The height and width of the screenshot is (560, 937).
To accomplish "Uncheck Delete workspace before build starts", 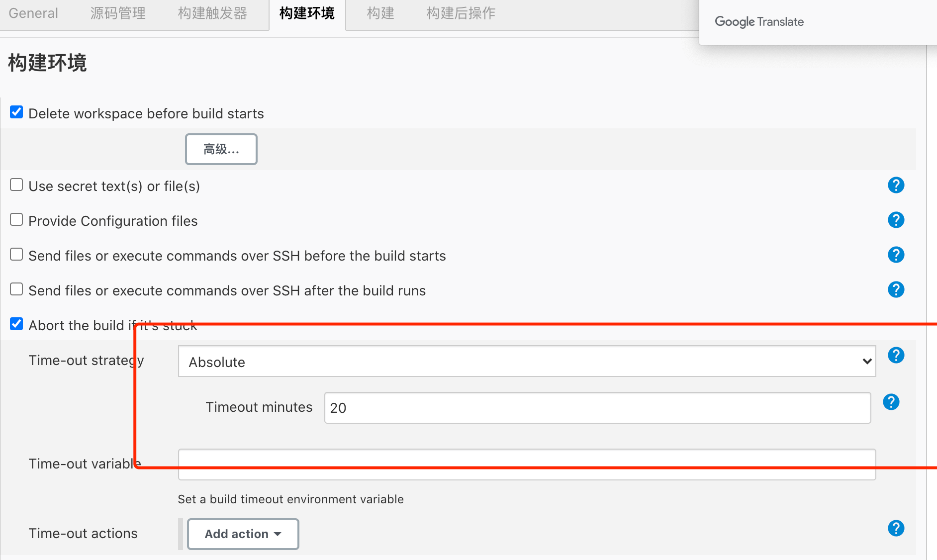I will point(16,112).
